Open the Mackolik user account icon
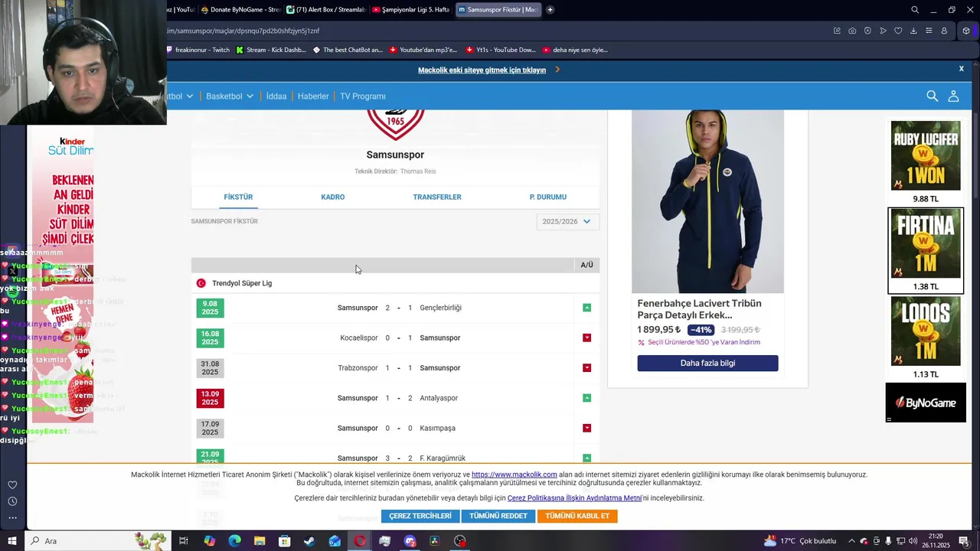The width and height of the screenshot is (980, 551). (953, 96)
